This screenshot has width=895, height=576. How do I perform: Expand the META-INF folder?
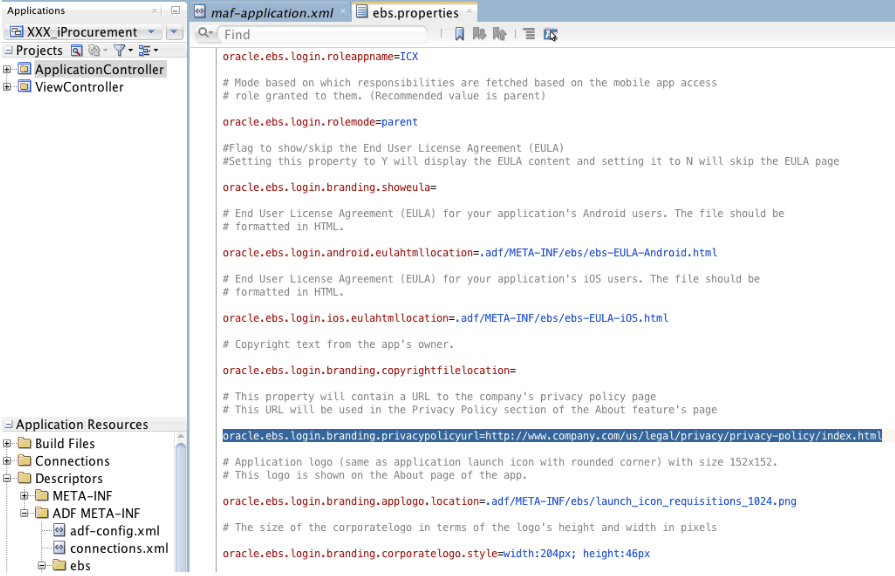tap(25, 496)
